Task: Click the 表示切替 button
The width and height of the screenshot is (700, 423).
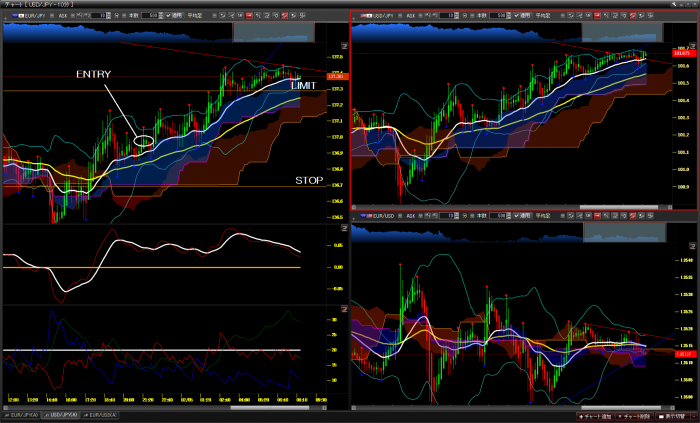Action: click(672, 416)
